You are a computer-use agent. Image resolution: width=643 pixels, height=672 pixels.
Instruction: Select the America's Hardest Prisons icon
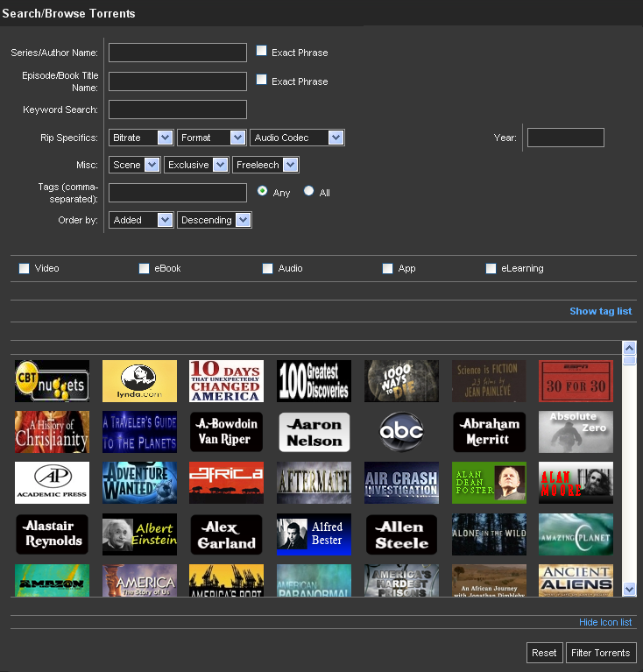401,580
